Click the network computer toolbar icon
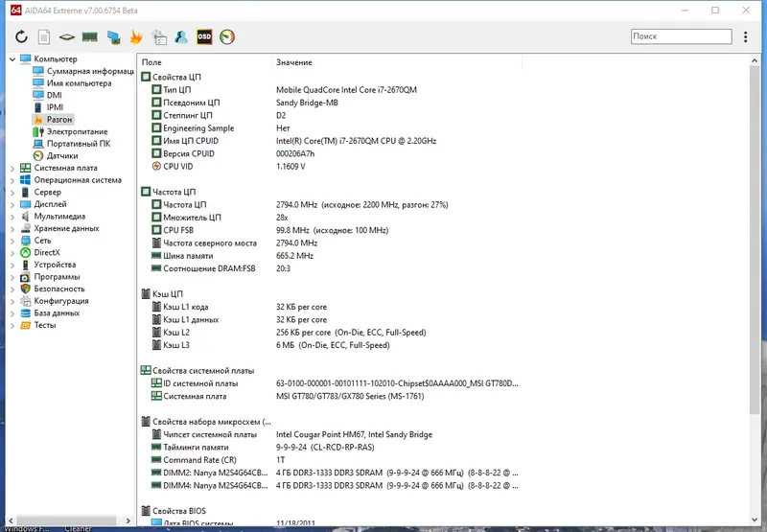This screenshot has height=532, width=767. 113,37
